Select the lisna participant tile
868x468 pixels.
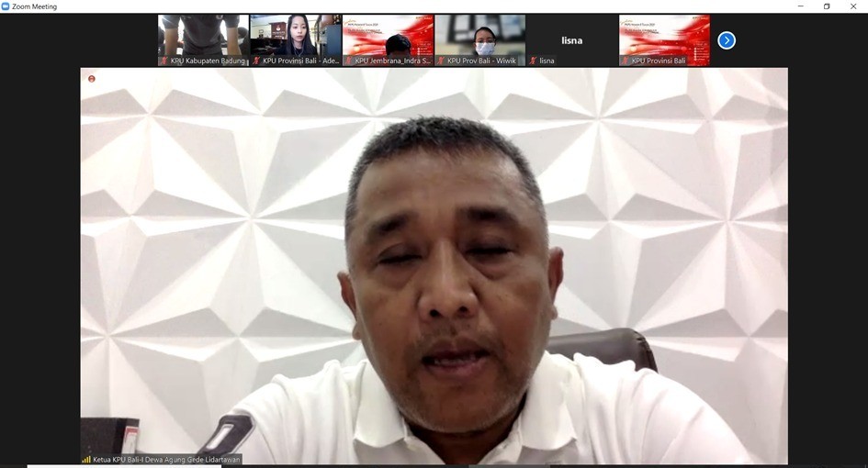(572, 37)
